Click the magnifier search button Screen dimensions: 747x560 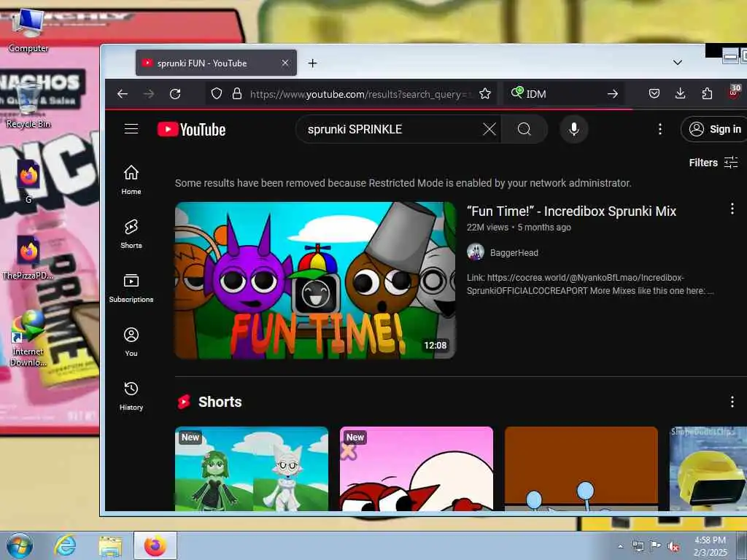[x=524, y=129]
